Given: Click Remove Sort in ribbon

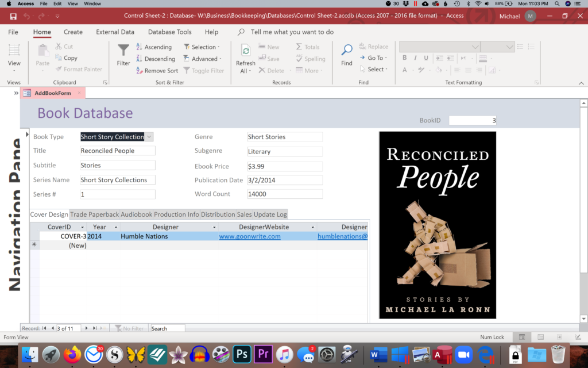Looking at the screenshot, I should point(157,71).
